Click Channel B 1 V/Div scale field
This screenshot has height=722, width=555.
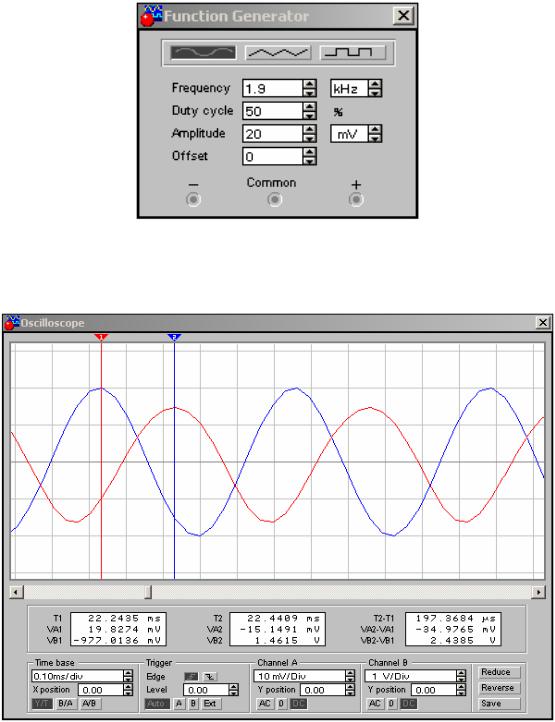pos(410,676)
